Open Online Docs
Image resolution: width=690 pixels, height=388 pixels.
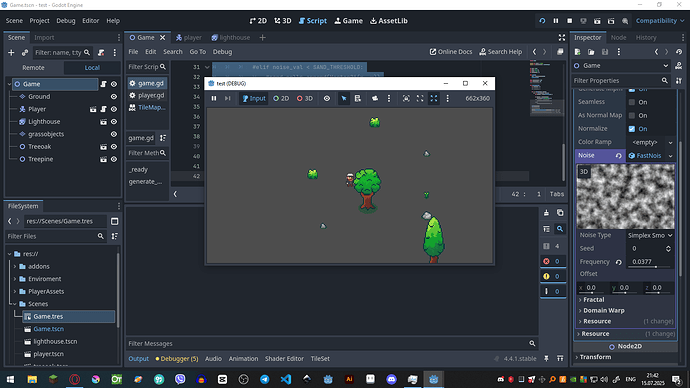pyautogui.click(x=451, y=51)
